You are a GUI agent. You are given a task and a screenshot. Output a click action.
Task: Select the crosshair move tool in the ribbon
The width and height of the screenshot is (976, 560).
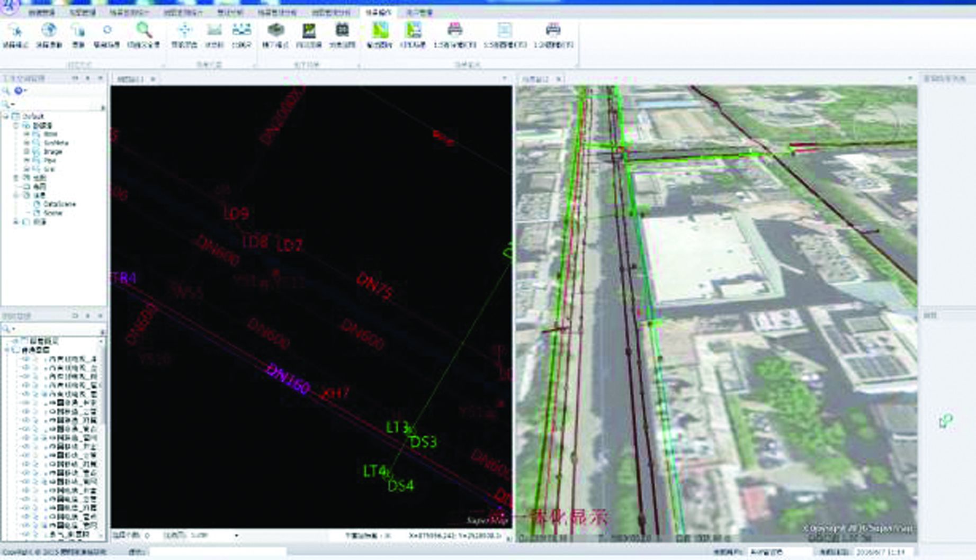tap(184, 31)
